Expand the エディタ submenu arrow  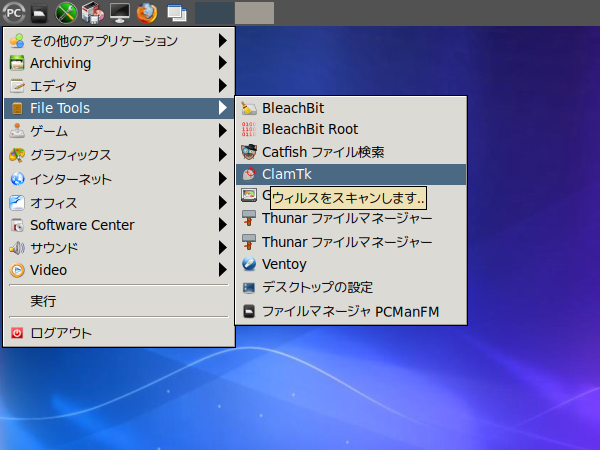(223, 86)
